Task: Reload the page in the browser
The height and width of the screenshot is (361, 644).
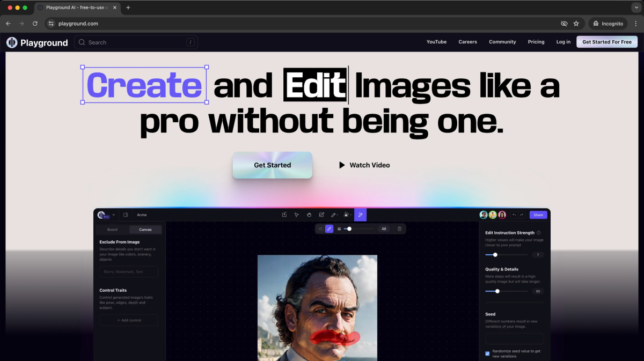Action: click(x=35, y=24)
